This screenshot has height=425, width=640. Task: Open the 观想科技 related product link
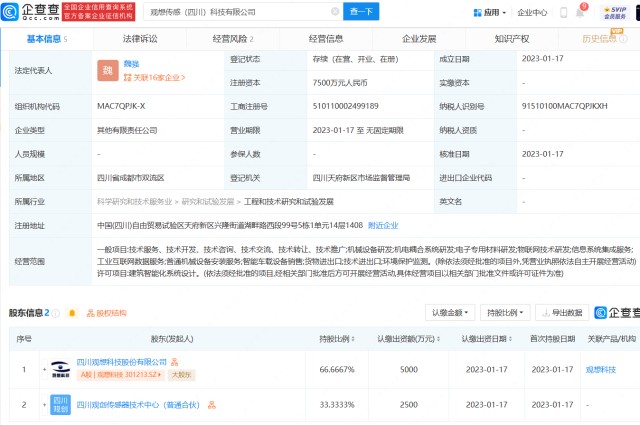(601, 369)
